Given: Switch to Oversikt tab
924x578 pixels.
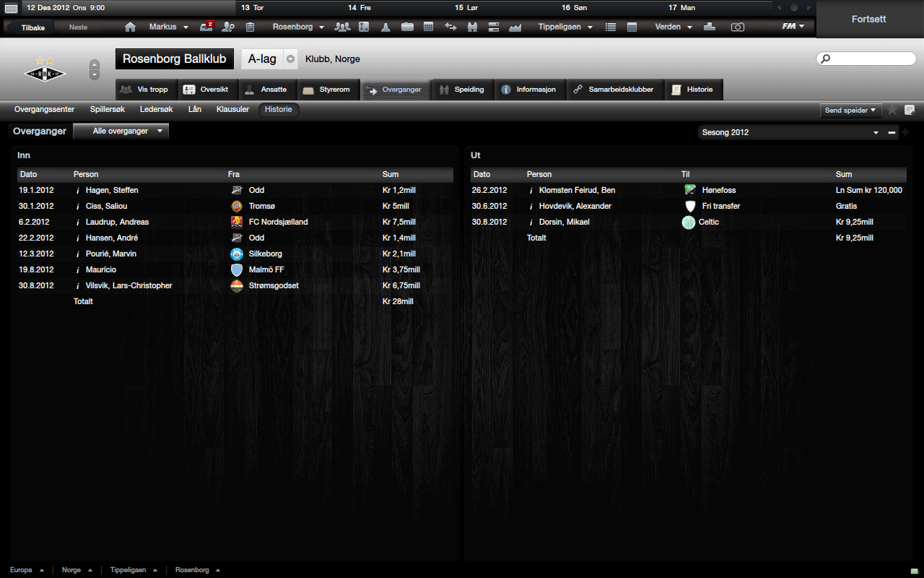Looking at the screenshot, I should click(207, 90).
